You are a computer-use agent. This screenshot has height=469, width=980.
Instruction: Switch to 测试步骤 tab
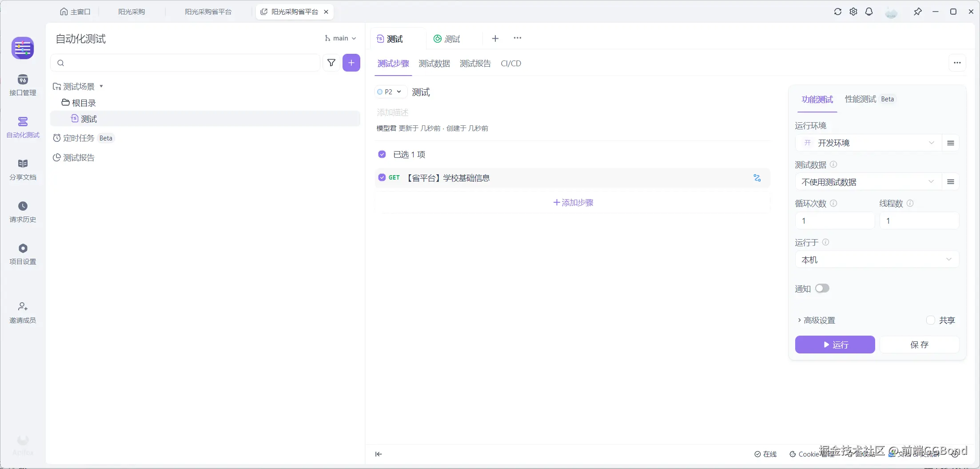tap(393, 64)
